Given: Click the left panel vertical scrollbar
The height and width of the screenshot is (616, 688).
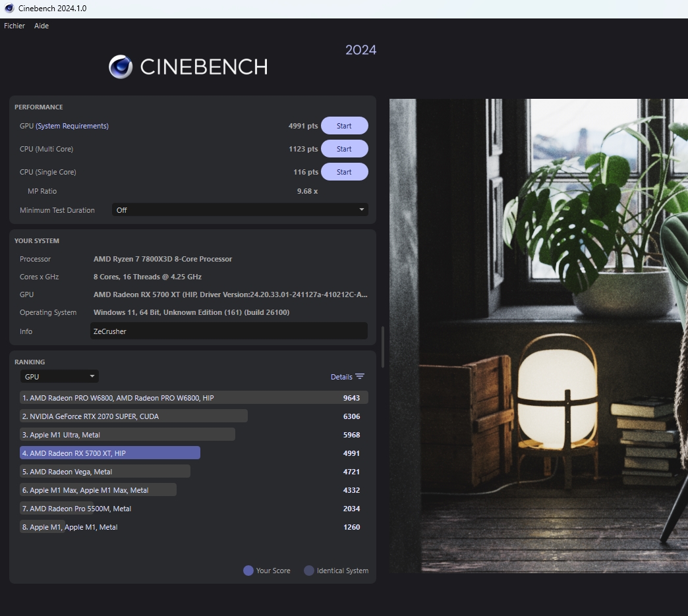Looking at the screenshot, I should coord(383,347).
